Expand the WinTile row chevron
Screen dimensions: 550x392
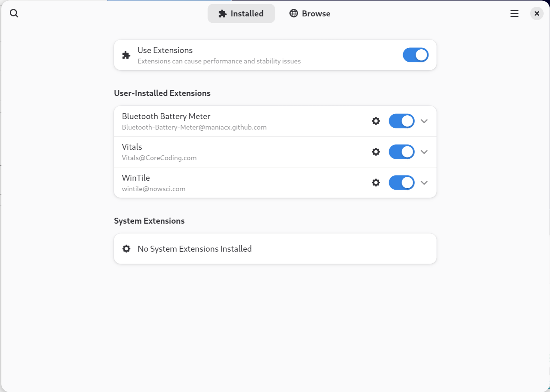point(424,183)
